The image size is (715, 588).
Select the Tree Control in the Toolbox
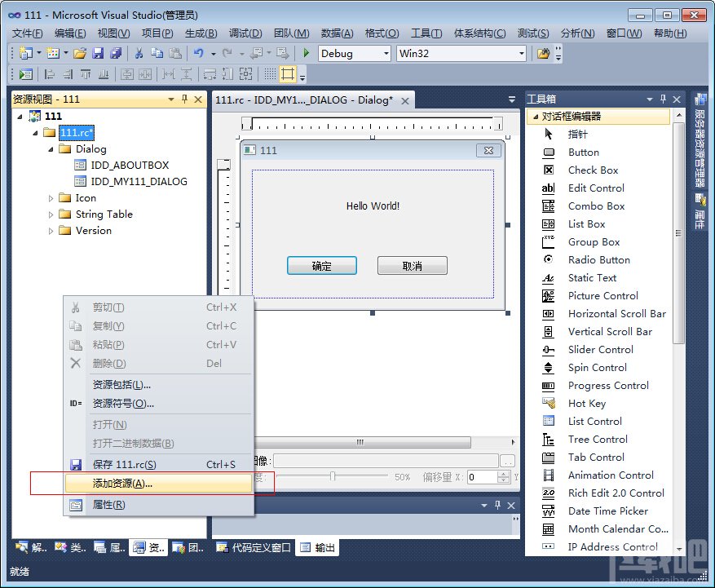coord(597,439)
